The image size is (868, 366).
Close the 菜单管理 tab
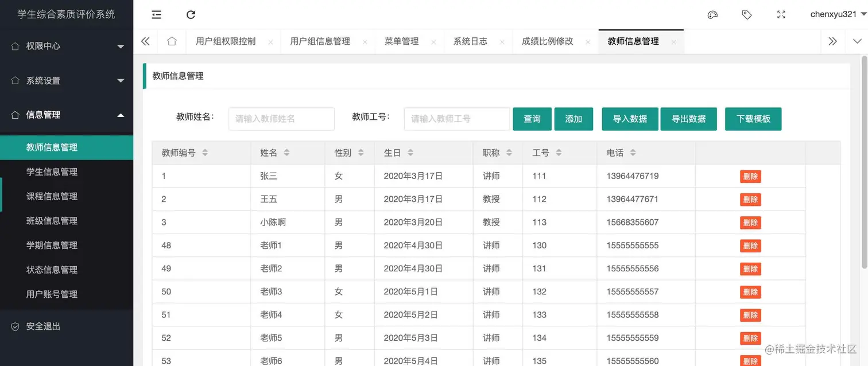(433, 42)
